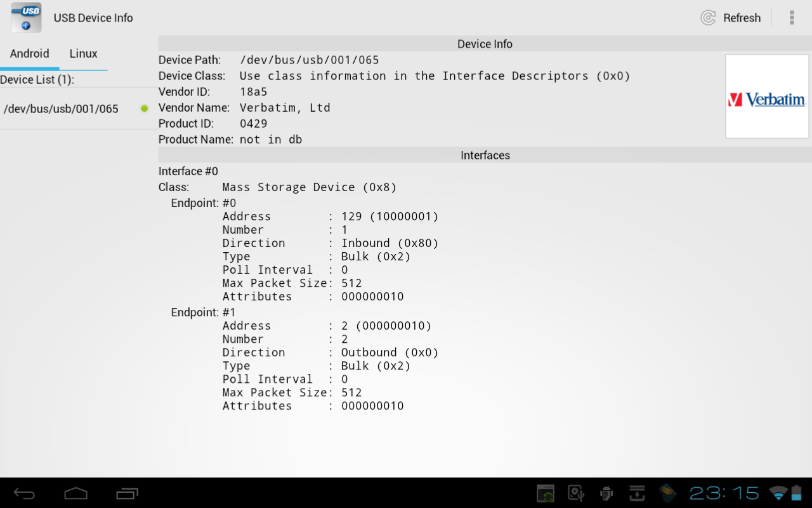
Task: Tap the Interfaces section header
Action: coord(485,155)
